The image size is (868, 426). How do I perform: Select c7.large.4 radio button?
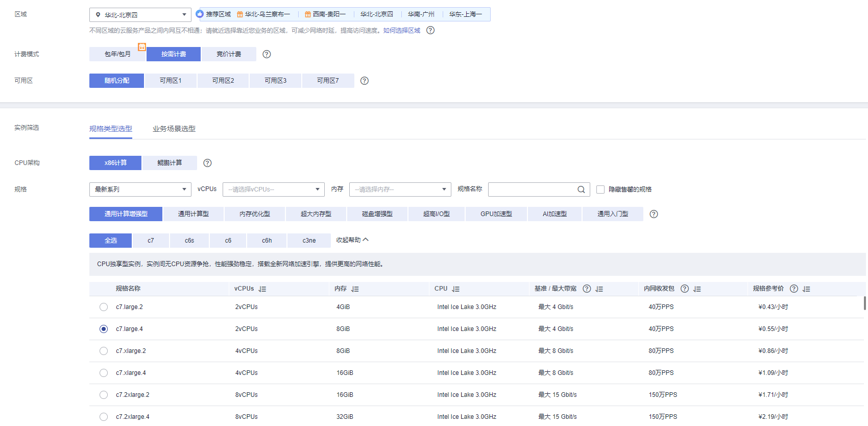point(104,329)
